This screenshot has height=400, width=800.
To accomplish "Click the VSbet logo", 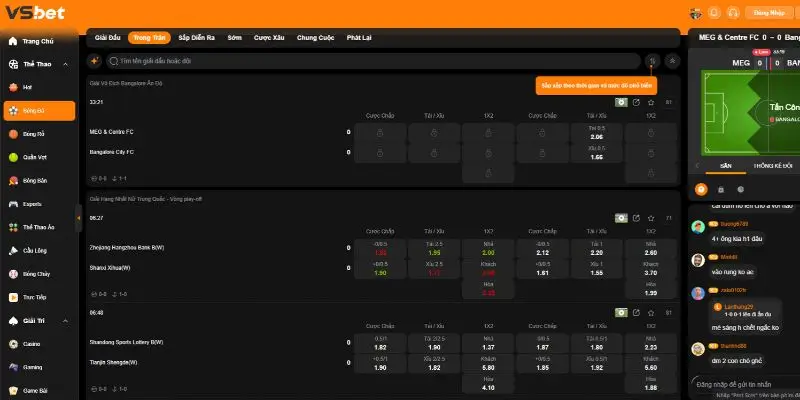I will (x=35, y=13).
